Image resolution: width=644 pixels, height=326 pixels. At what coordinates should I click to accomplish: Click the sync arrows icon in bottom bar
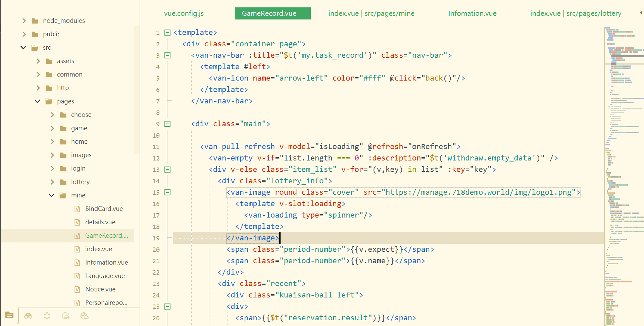pos(66,316)
